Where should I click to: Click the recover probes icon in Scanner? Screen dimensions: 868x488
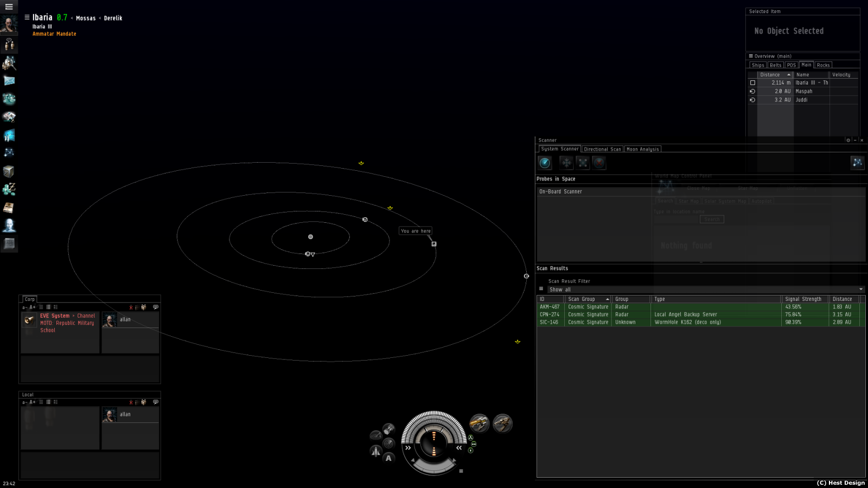coord(566,163)
